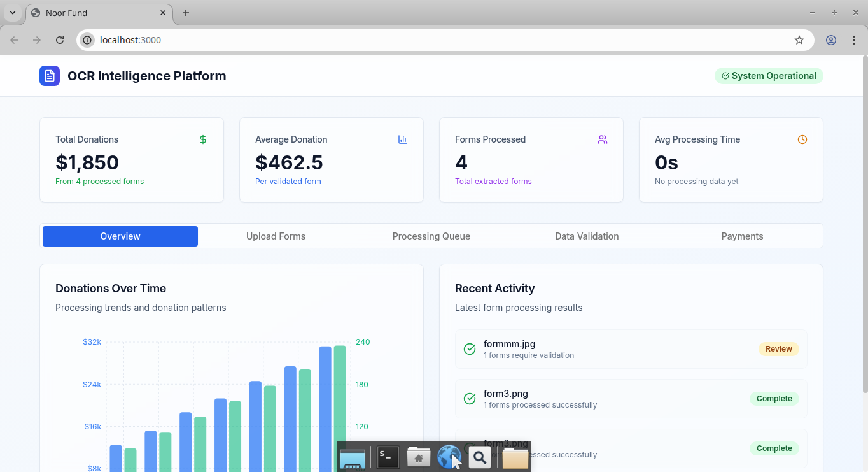Open the browser three-dot menu
Screen dimensions: 868x472
[854, 39]
